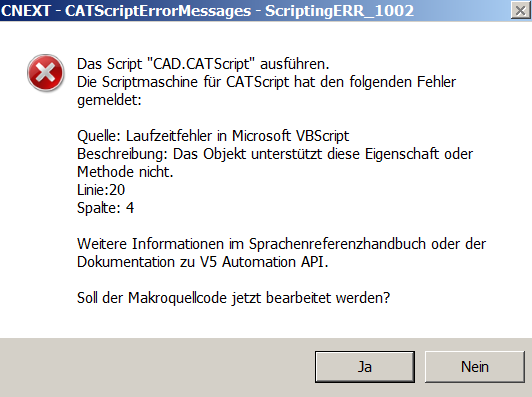Click the Linie:20 error line number
Viewport: 532px width, 397px height.
point(101,190)
